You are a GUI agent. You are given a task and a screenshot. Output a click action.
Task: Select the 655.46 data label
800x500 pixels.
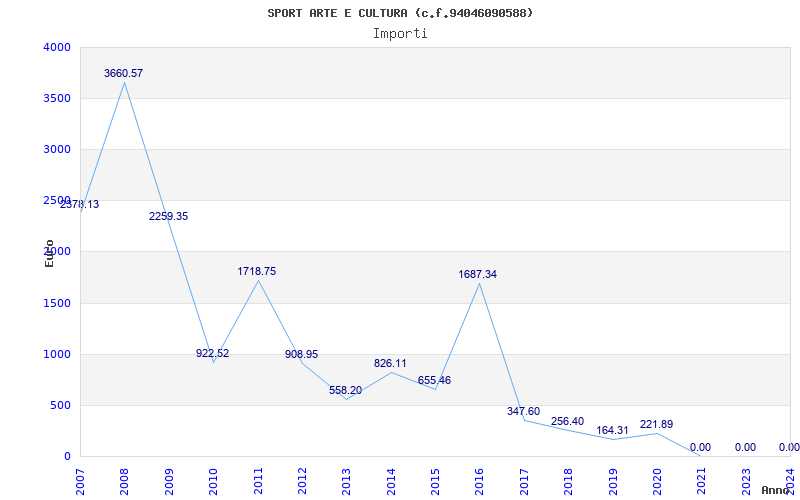click(434, 380)
